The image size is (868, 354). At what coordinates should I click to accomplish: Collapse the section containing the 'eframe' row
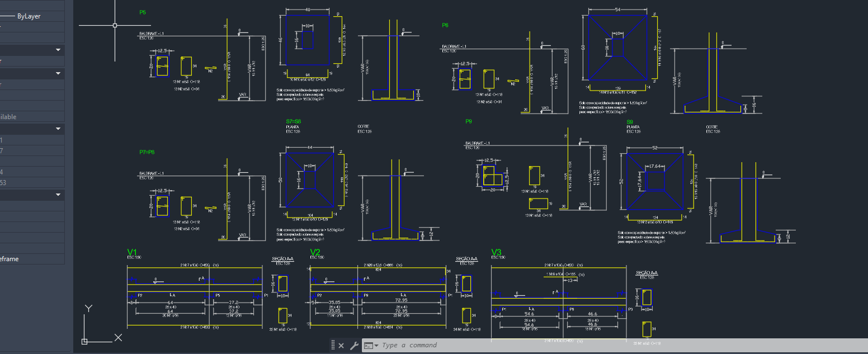coord(58,195)
